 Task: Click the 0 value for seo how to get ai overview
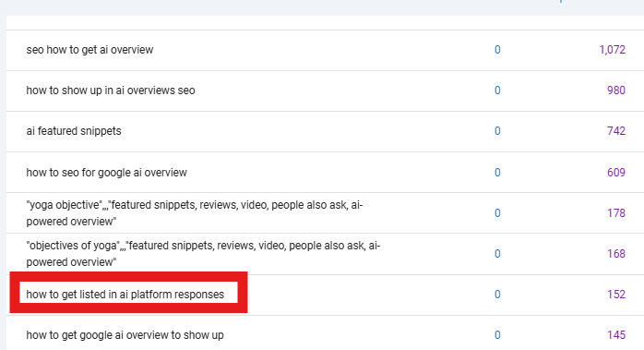click(497, 50)
